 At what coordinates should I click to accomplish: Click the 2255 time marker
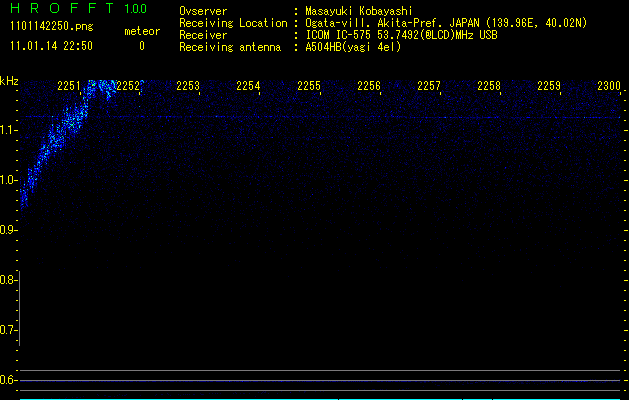tap(309, 86)
